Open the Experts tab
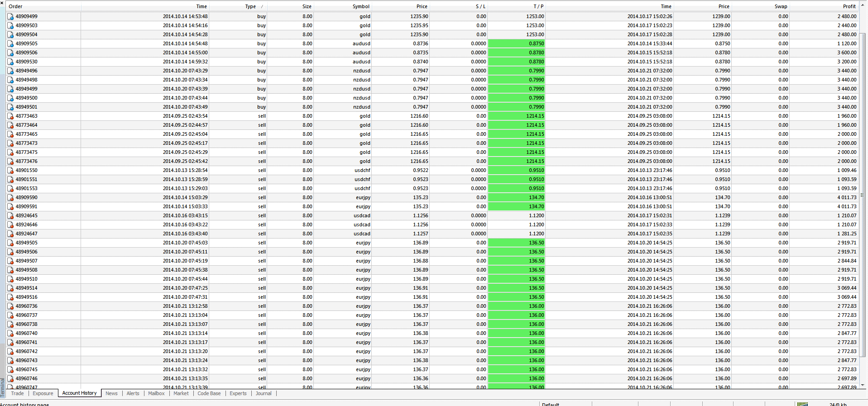This screenshot has height=406, width=868. pos(238,393)
